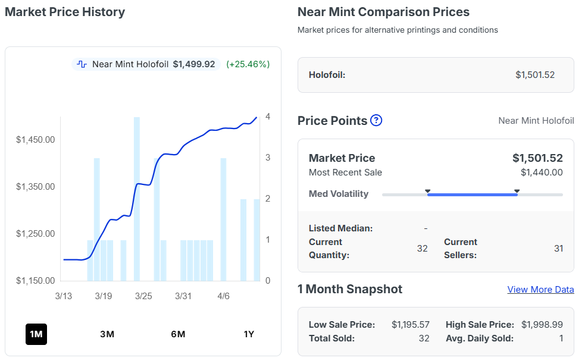Click the tall volume bar at 4/6
Image resolution: width=588 pixels, height=364 pixels.
pyautogui.click(x=224, y=220)
